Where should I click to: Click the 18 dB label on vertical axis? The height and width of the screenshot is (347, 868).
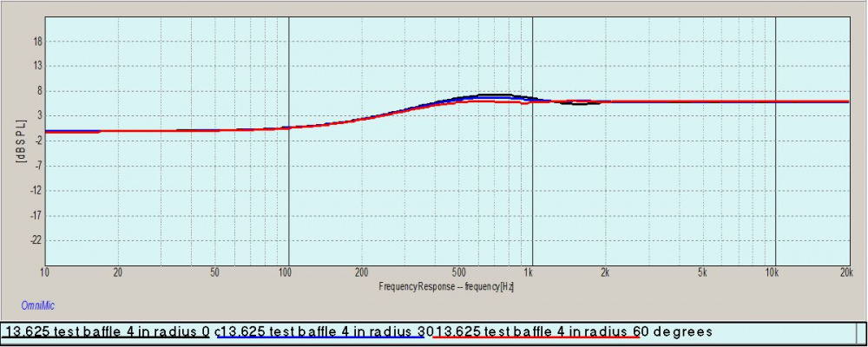tap(36, 40)
